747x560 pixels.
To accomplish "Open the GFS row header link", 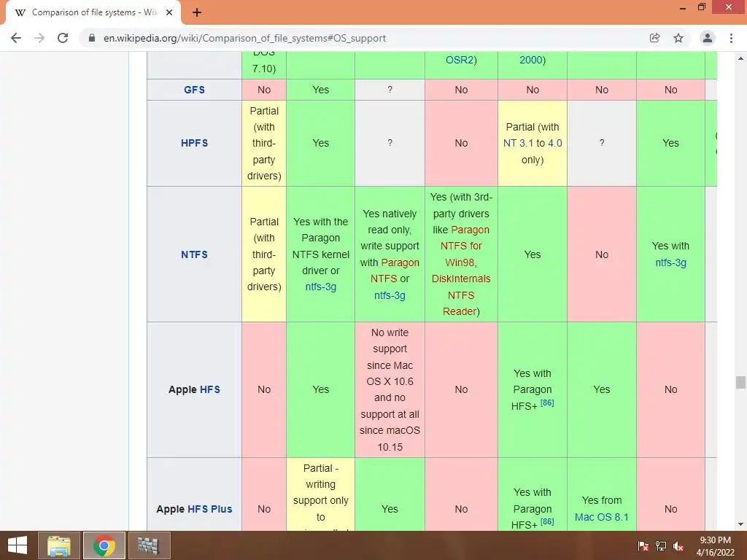I will pos(194,90).
